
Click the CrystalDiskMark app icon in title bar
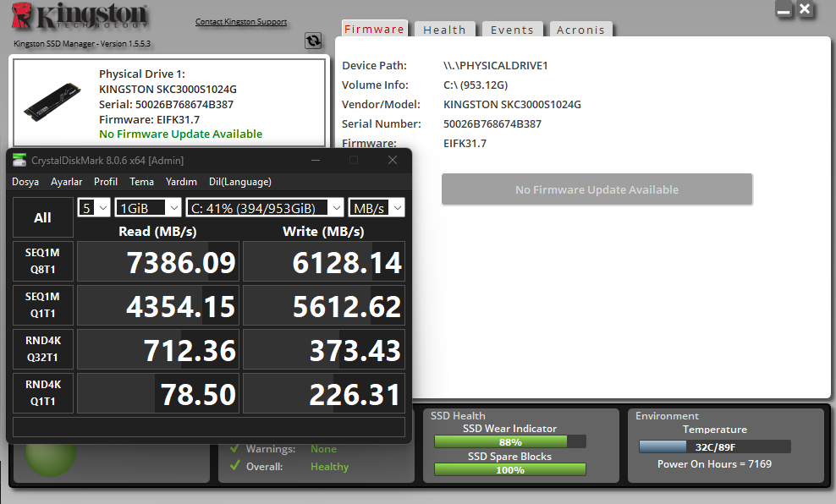click(x=19, y=160)
